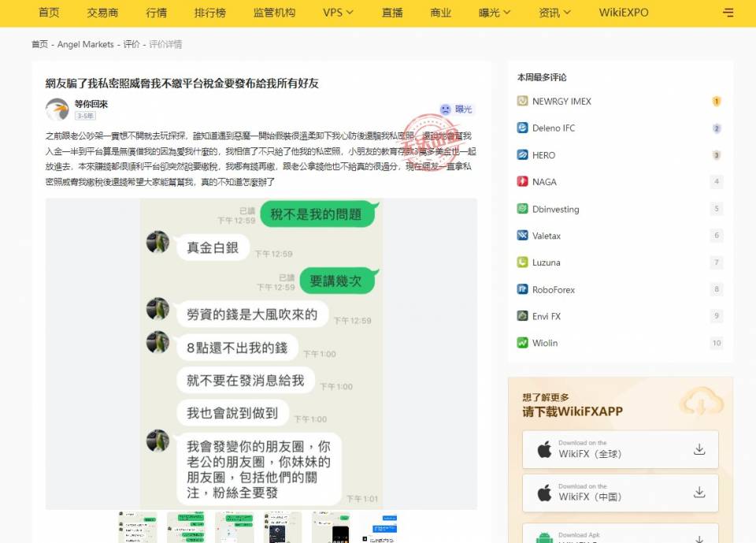Open the 交易商 navigation item

[102, 13]
